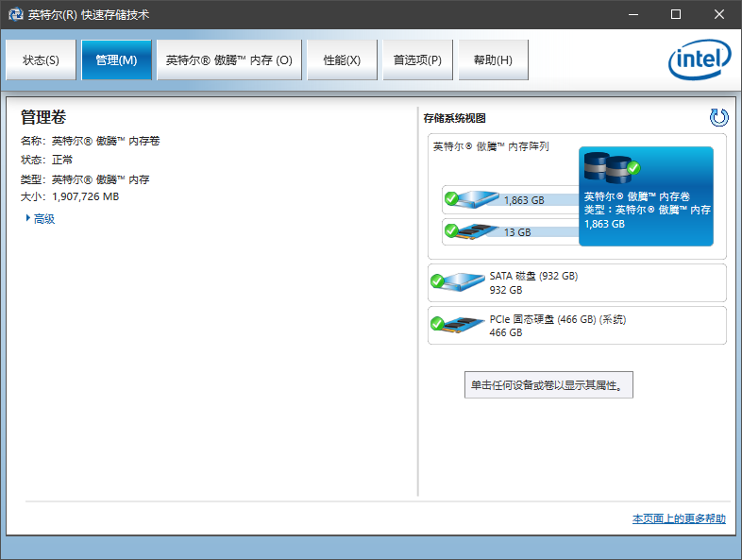Click the SATA 磁盘 (932 GB) drive icon

coord(458,282)
